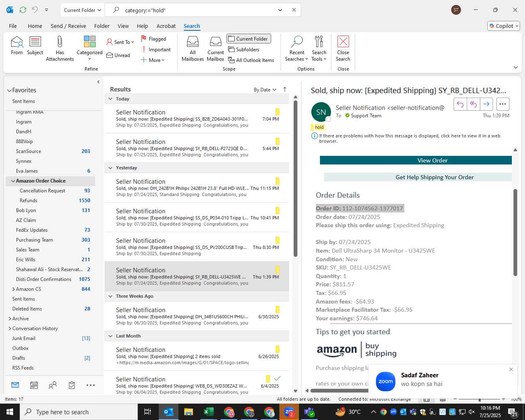Click Get Help Shipping Your Order
525x420 pixels.
click(x=418, y=177)
